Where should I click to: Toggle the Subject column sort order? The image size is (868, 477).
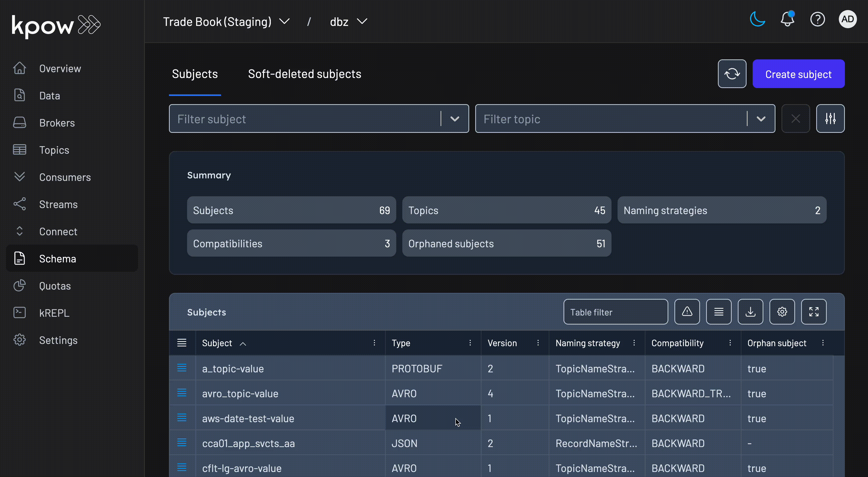point(243,343)
